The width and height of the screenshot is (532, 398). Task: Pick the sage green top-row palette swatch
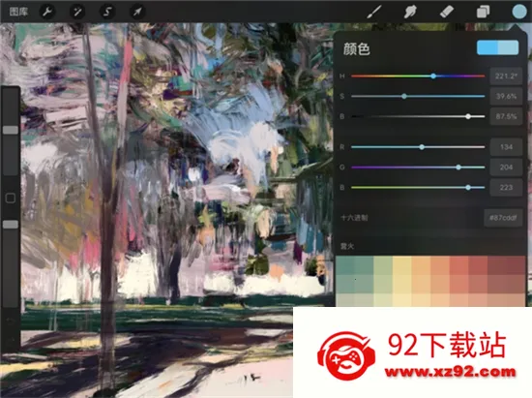[x=383, y=265]
